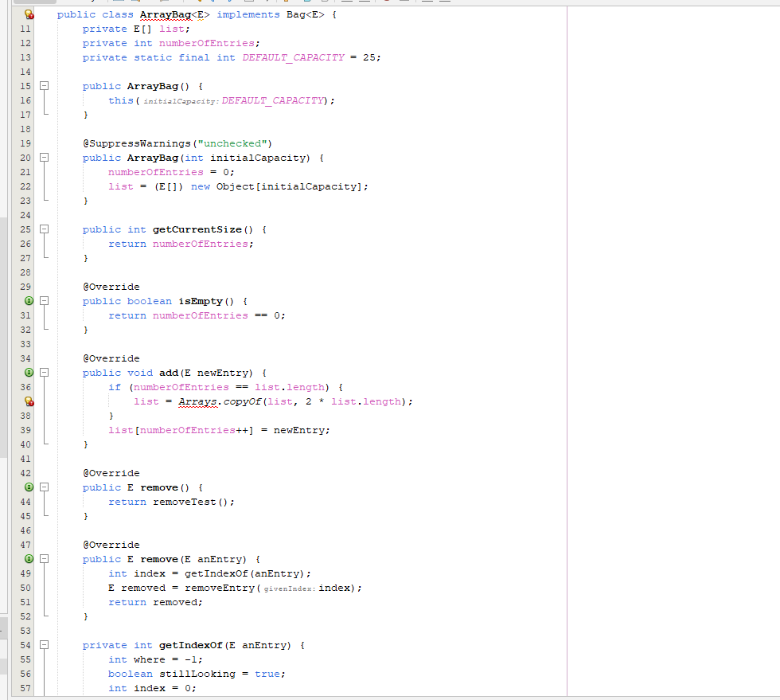Image resolution: width=780 pixels, height=700 pixels.
Task: Collapse the parameterized ArrayBag constructor fold
Action: coord(45,158)
